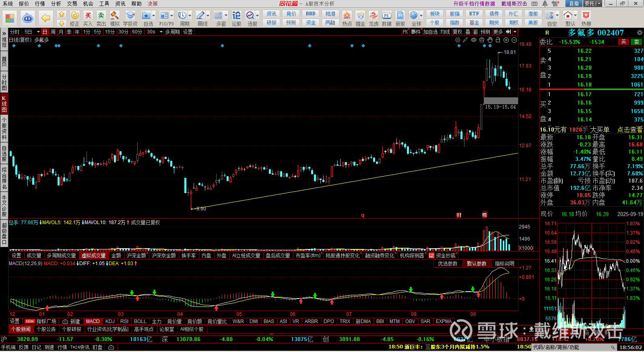Open the blue robot assistant icon
The width and height of the screenshot is (644, 352).
pyautogui.click(x=27, y=18)
